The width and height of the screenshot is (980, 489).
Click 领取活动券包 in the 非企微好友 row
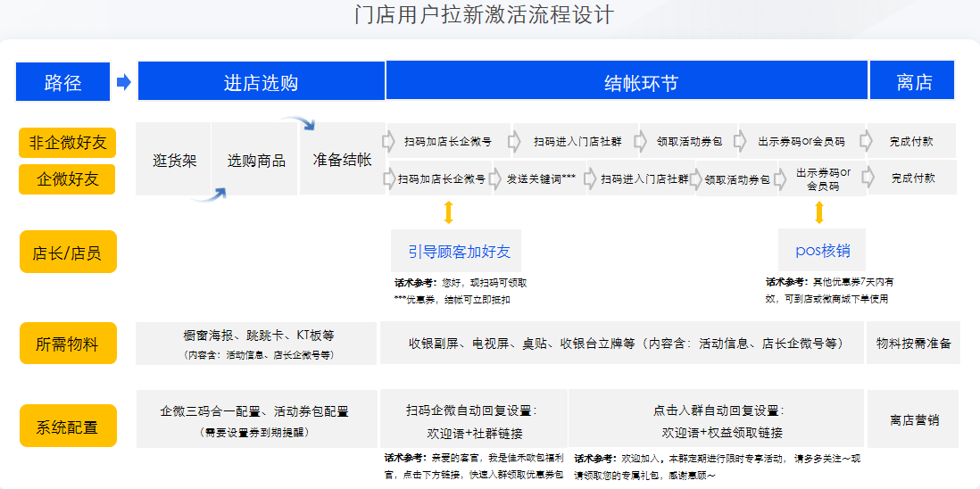pyautogui.click(x=689, y=141)
